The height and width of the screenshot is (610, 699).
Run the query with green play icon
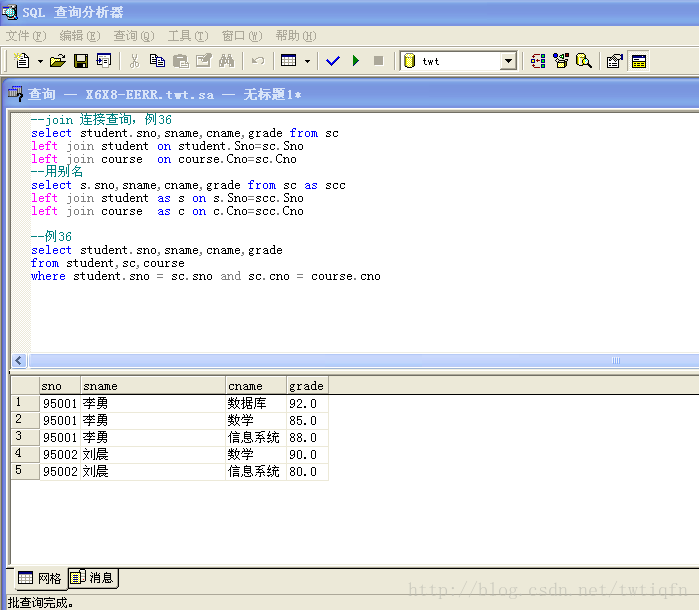coord(356,61)
